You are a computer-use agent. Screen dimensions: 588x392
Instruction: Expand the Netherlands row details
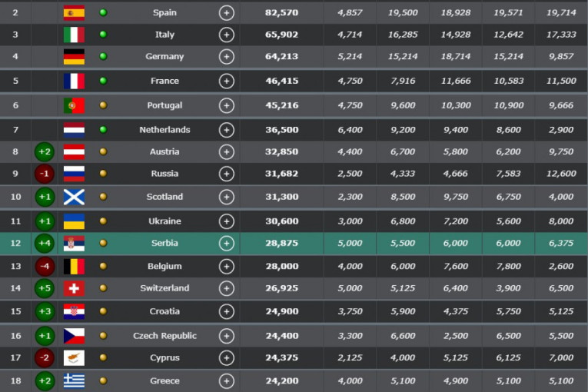[226, 130]
